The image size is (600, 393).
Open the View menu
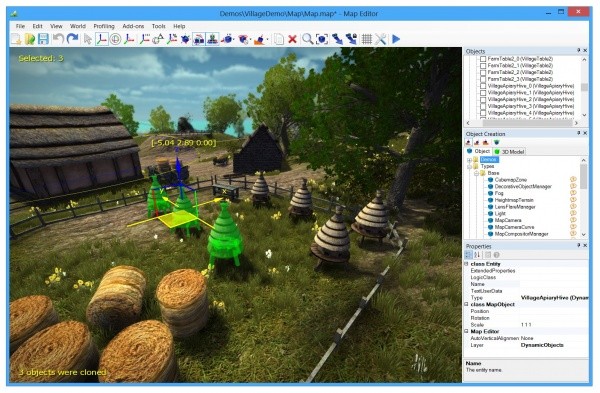click(x=56, y=26)
